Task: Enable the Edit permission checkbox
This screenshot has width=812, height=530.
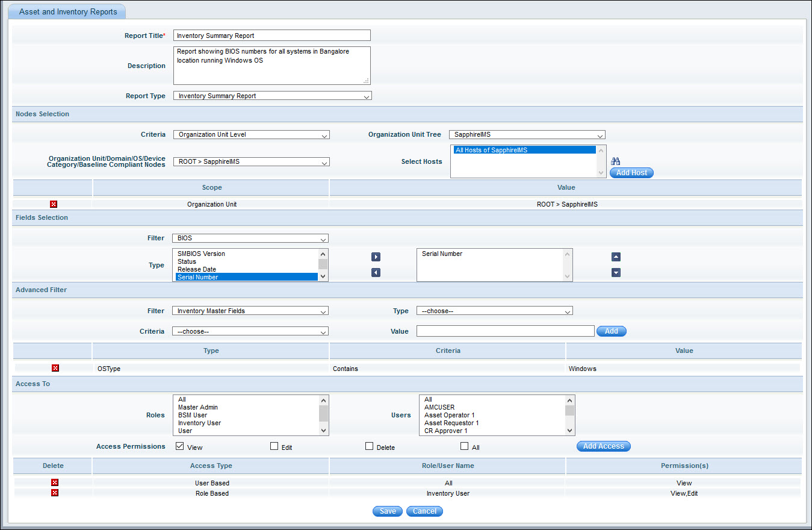Action: pos(274,446)
